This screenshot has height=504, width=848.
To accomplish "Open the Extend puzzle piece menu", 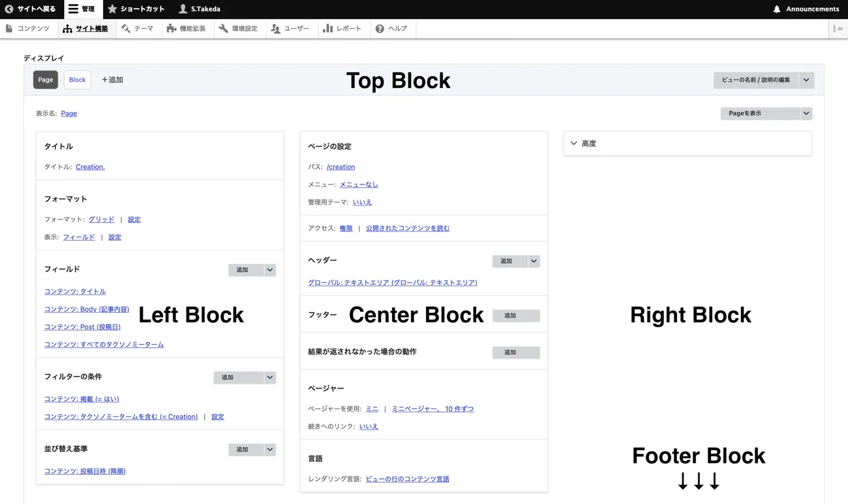I will (172, 29).
